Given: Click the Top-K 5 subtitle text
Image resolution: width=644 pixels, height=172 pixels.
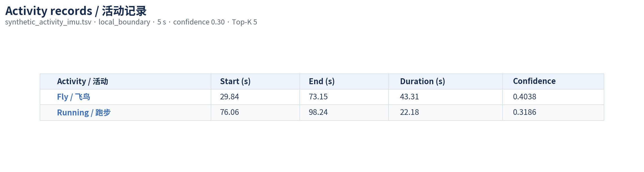Looking at the screenshot, I should 245,22.
